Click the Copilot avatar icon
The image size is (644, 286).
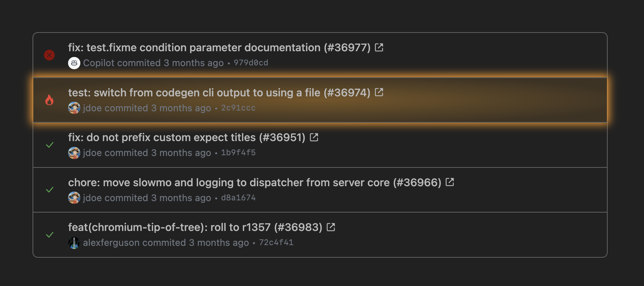[74, 63]
